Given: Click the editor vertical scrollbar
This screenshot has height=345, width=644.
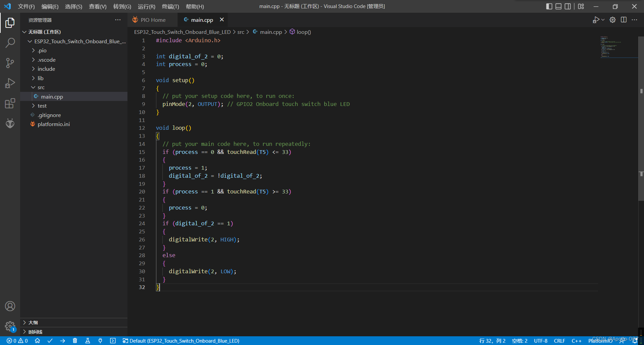Looking at the screenshot, I should click(x=641, y=117).
